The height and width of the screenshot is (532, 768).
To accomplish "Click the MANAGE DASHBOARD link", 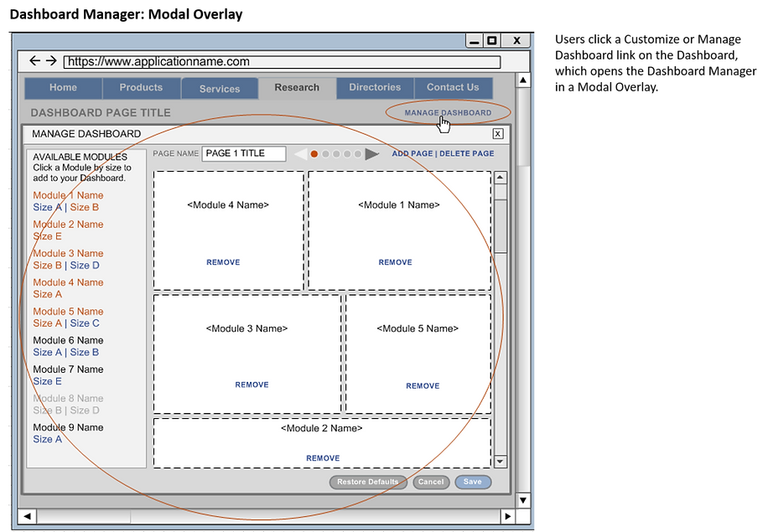I will (x=448, y=112).
